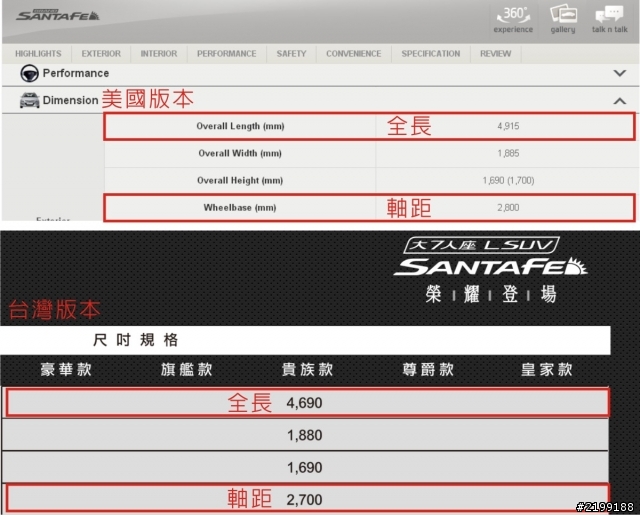Expand the Performance section chevron
Image resolution: width=640 pixels, height=515 pixels.
(620, 73)
